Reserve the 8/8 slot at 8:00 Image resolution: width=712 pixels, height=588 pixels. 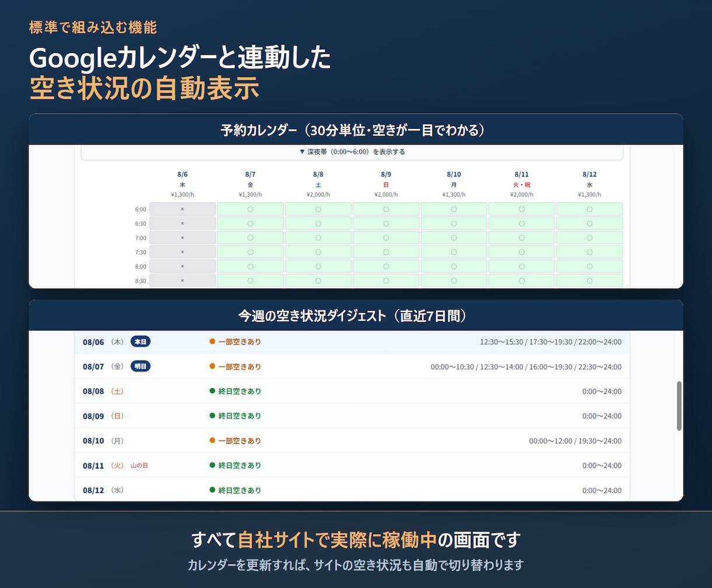click(318, 266)
